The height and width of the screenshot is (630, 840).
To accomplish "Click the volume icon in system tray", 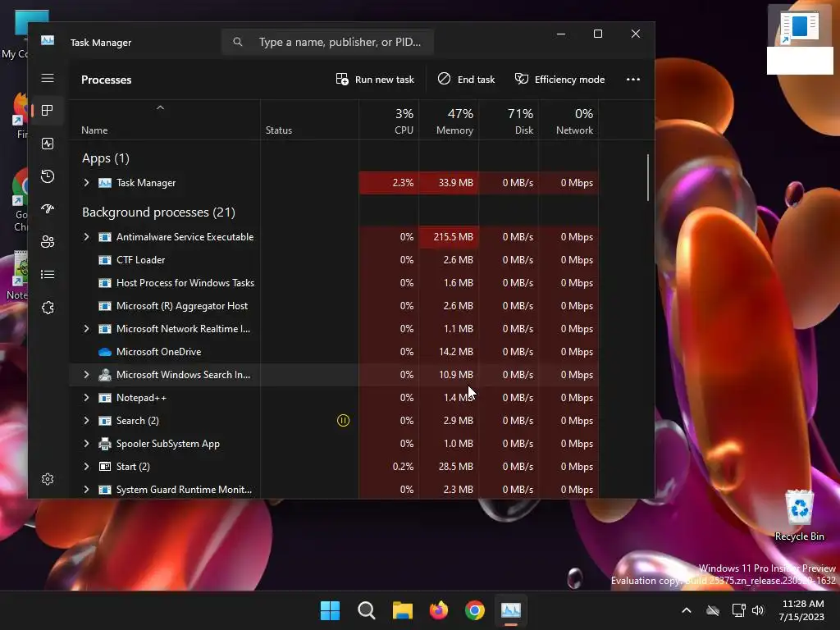I will click(758, 610).
